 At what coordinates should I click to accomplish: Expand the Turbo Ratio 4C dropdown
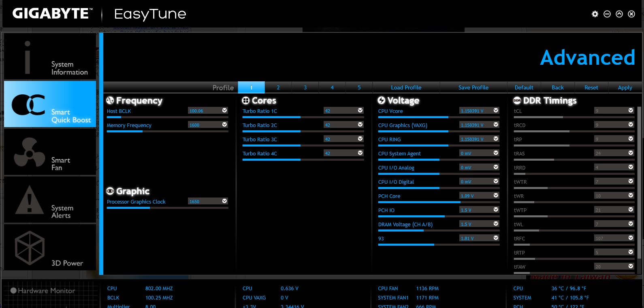tap(360, 153)
